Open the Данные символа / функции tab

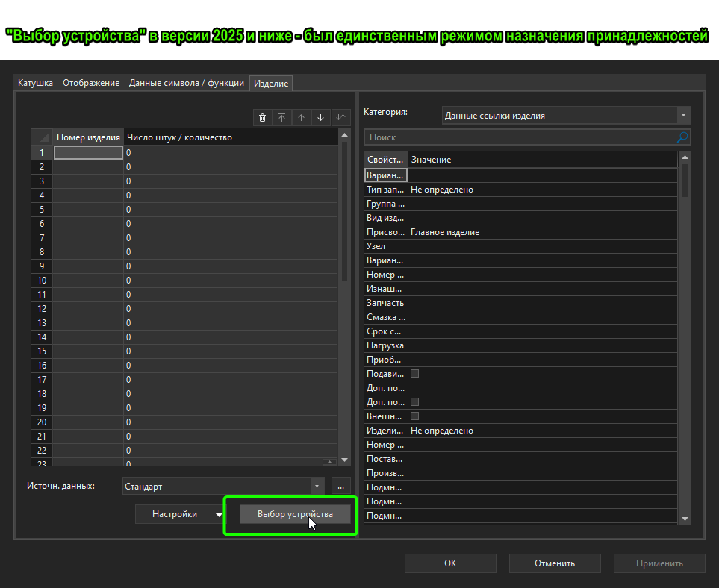[x=186, y=83]
